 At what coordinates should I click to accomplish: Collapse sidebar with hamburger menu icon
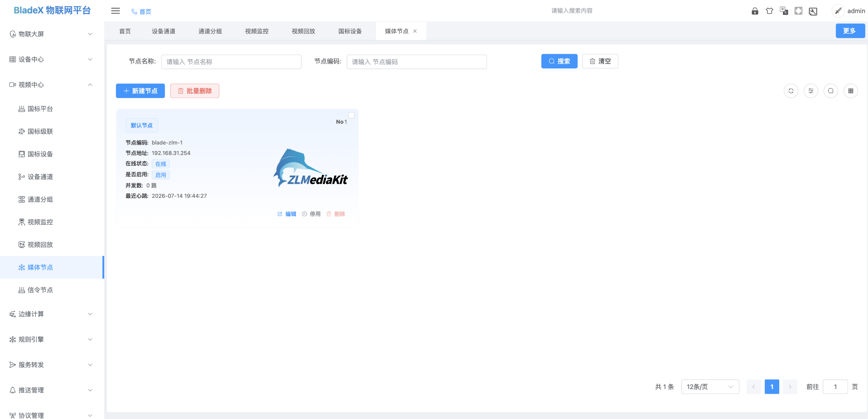click(x=116, y=11)
